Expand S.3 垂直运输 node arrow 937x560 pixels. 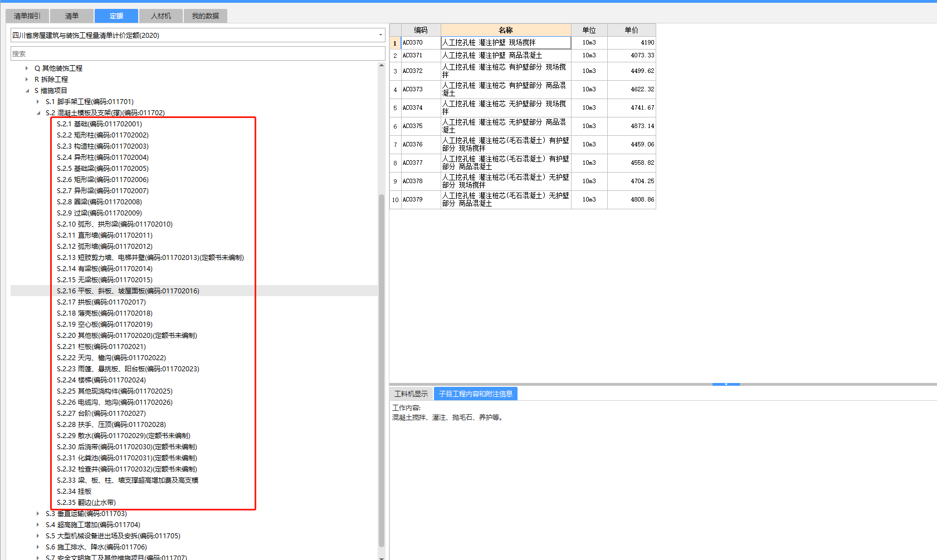click(38, 514)
